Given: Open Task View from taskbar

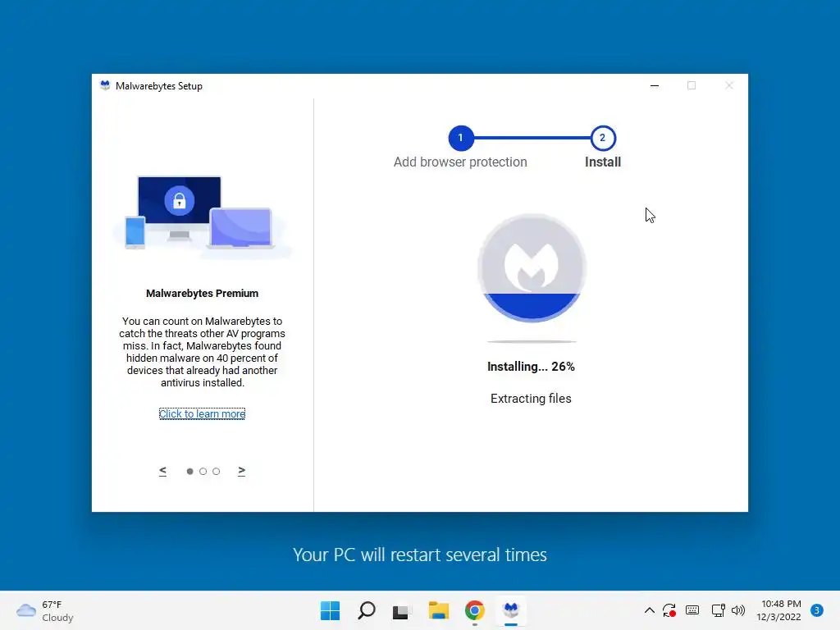Looking at the screenshot, I should tap(401, 611).
